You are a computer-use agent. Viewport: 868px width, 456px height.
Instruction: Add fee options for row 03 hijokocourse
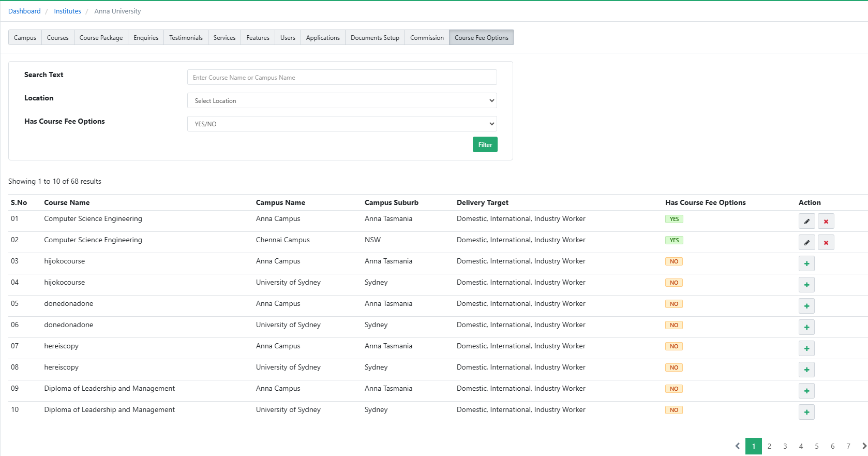806,263
